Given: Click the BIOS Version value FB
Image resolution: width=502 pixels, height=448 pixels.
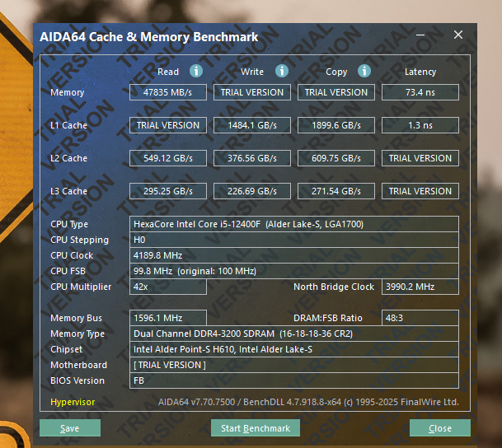Looking at the screenshot, I should coord(294,380).
